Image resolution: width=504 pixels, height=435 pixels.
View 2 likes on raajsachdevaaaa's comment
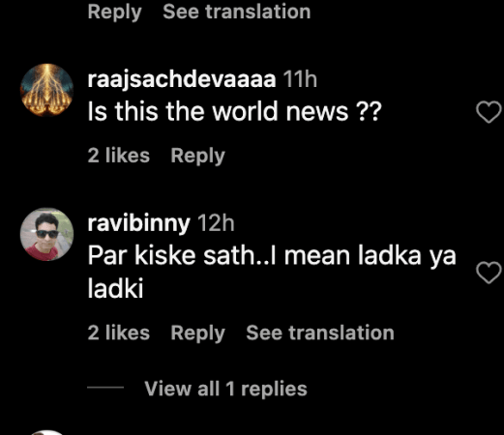[119, 156]
